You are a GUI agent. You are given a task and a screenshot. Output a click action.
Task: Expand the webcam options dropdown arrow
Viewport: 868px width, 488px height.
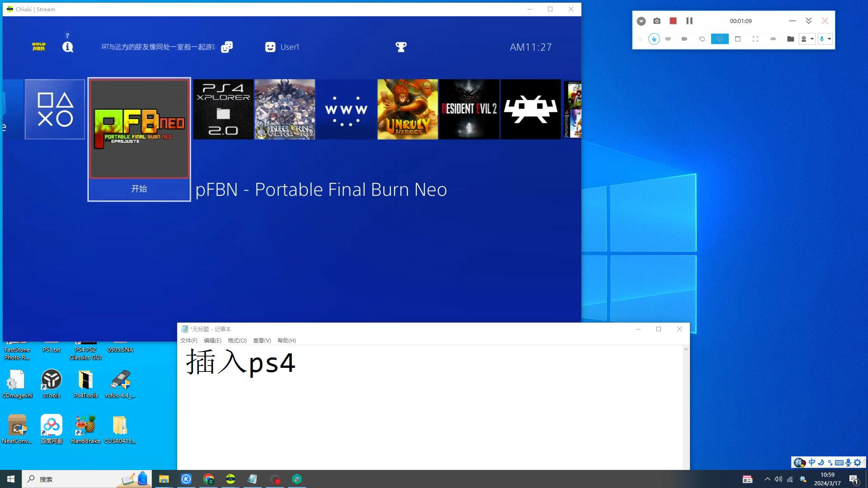[x=812, y=39]
